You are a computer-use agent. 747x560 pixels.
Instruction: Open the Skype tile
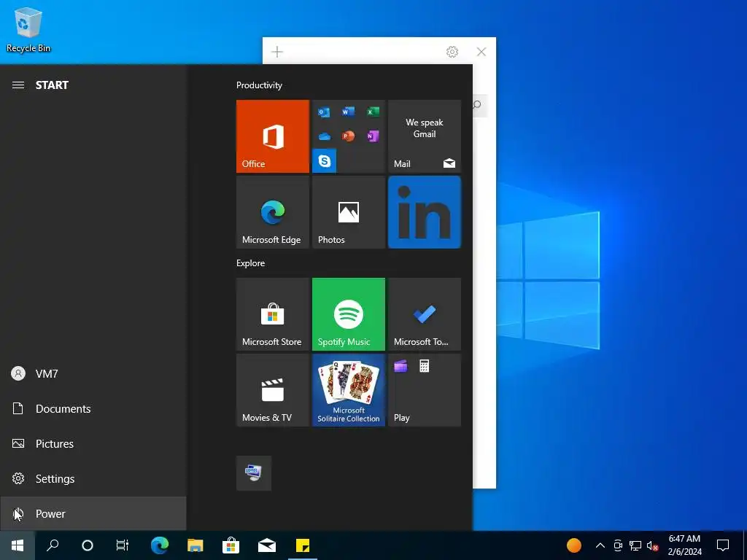click(324, 161)
